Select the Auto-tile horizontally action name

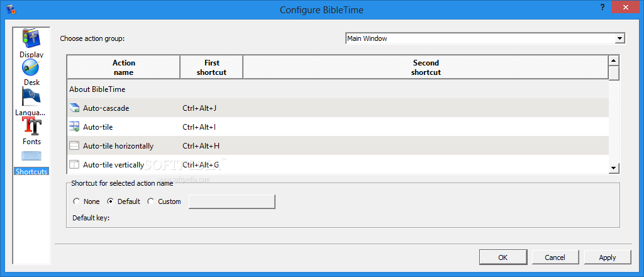pyautogui.click(x=118, y=146)
